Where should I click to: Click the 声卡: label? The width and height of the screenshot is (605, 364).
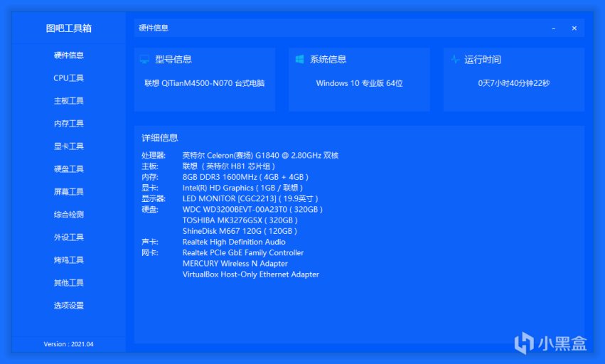(x=150, y=242)
